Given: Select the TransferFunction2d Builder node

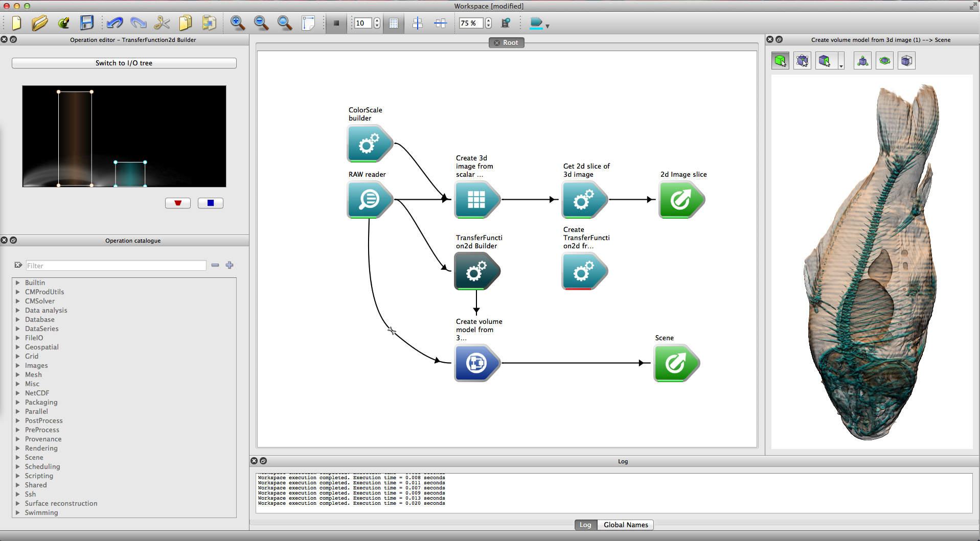Looking at the screenshot, I should pos(476,271).
